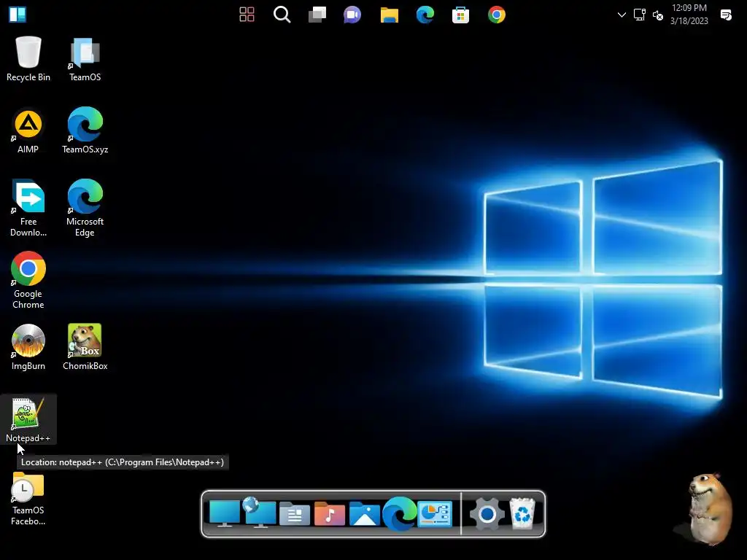
Task: Open the Control Panel dock icon
Action: (x=435, y=513)
